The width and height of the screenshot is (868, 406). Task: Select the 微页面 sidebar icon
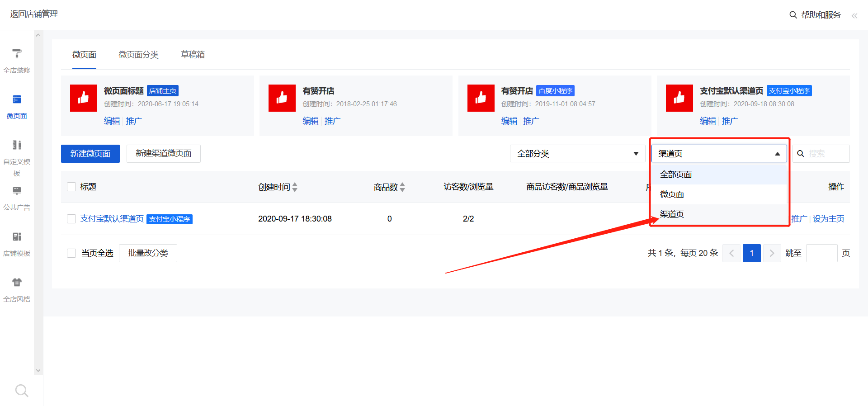(x=17, y=99)
